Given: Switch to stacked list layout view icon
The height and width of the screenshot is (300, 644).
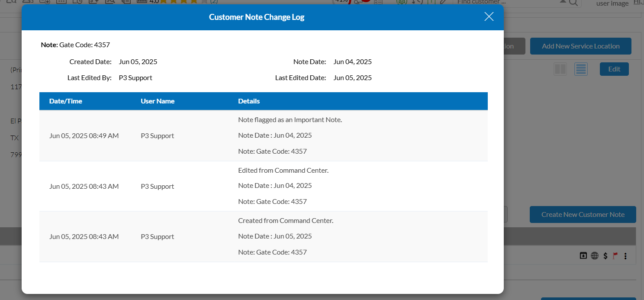Looking at the screenshot, I should pos(581,69).
